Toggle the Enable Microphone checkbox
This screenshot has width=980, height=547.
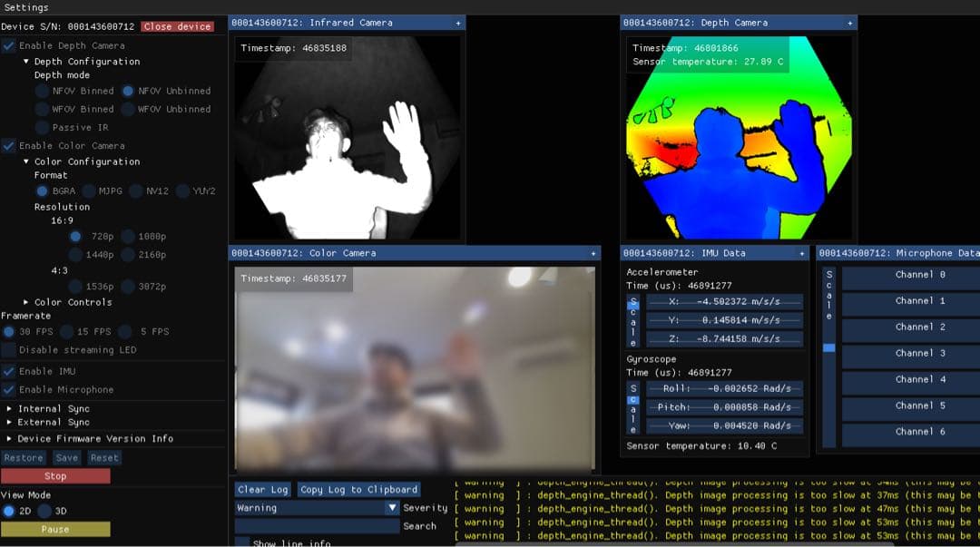pos(9,389)
